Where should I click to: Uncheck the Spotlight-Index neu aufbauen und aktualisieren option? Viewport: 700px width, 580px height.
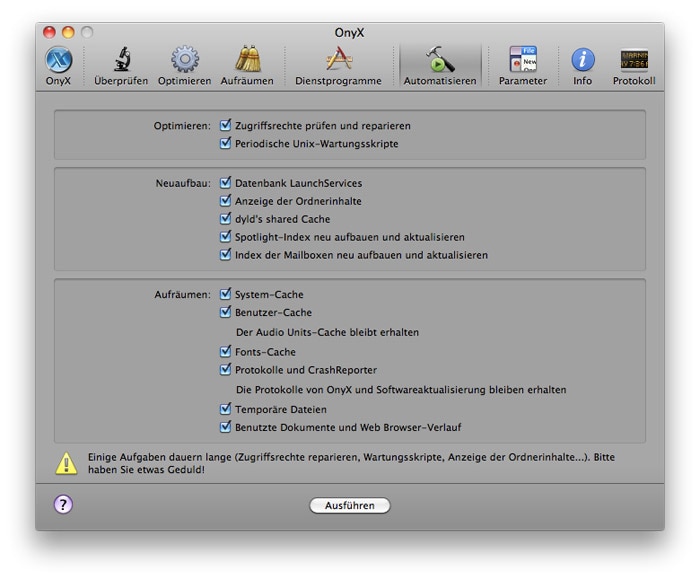click(225, 236)
